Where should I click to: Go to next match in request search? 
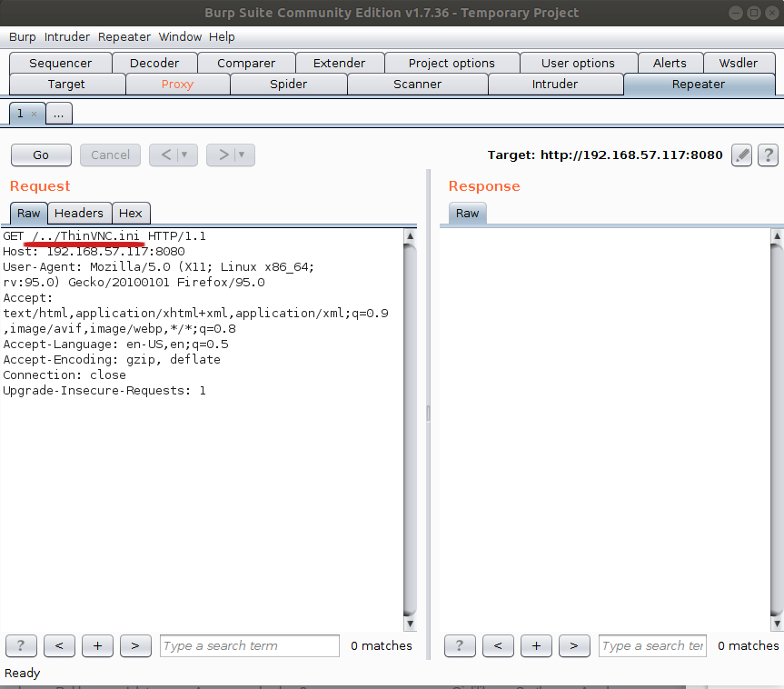[x=135, y=646]
